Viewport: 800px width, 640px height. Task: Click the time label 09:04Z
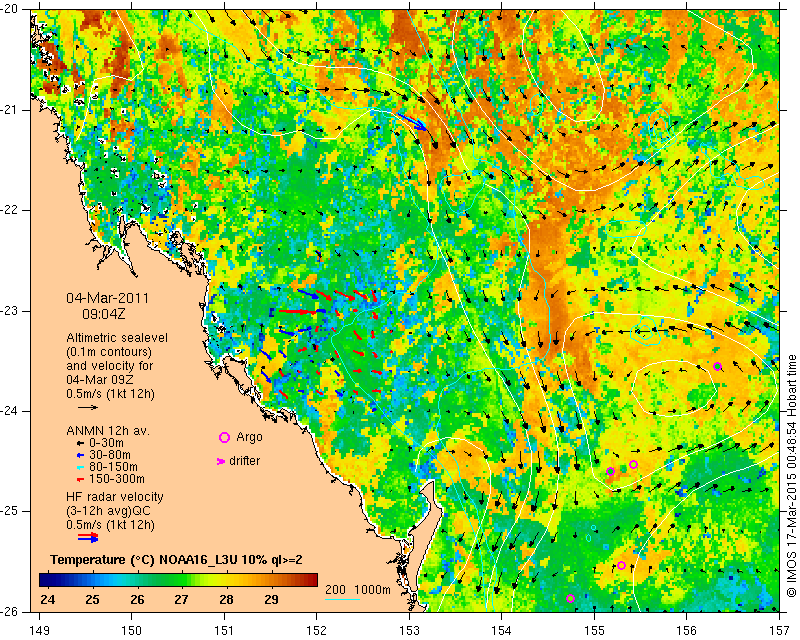[x=104, y=314]
